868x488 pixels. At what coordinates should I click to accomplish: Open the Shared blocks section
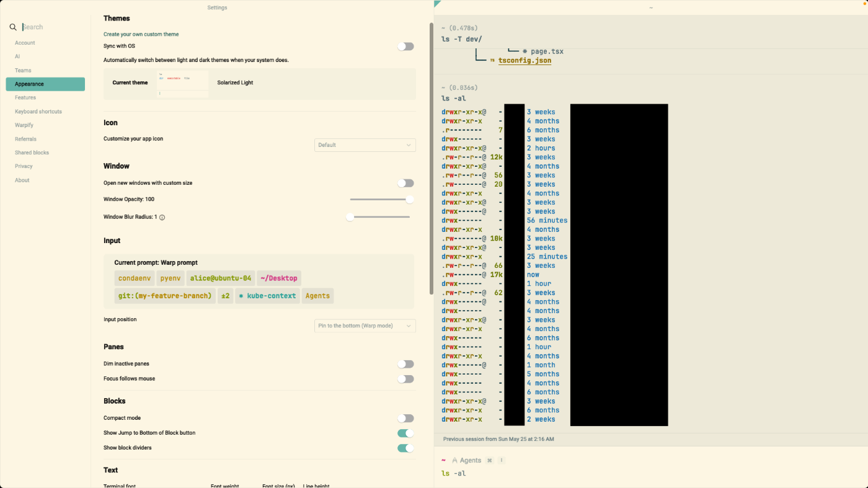(32, 153)
